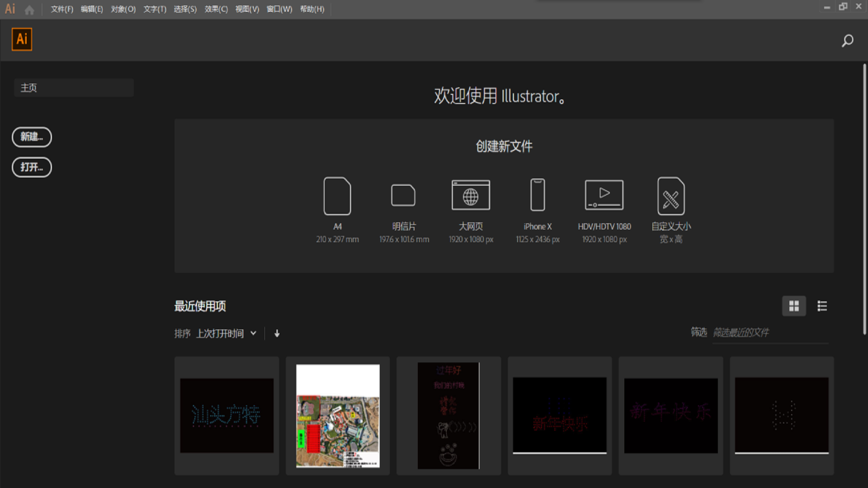
Task: Pick the iPhone X preset icon
Action: pos(538,195)
